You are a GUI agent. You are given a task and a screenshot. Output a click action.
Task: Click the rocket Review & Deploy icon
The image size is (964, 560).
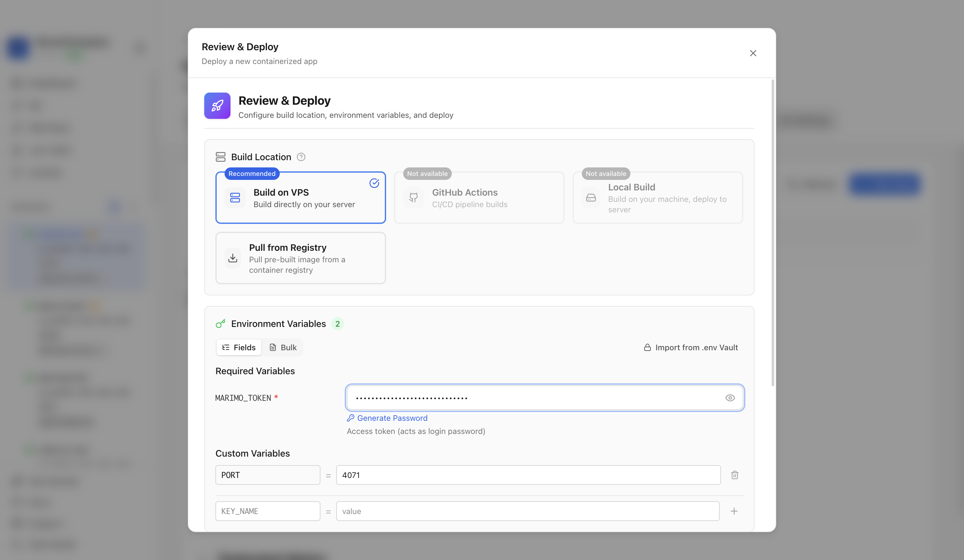pyautogui.click(x=217, y=106)
